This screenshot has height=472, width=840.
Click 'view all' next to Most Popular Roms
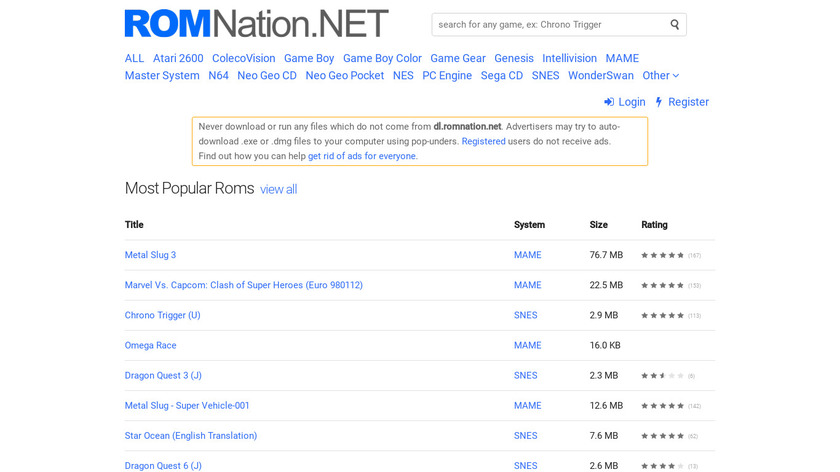click(x=279, y=189)
